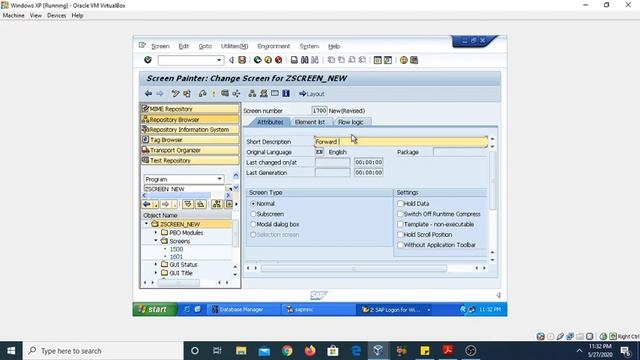Select the Normal screen type radio button
This screenshot has height=360, width=640.
click(253, 204)
